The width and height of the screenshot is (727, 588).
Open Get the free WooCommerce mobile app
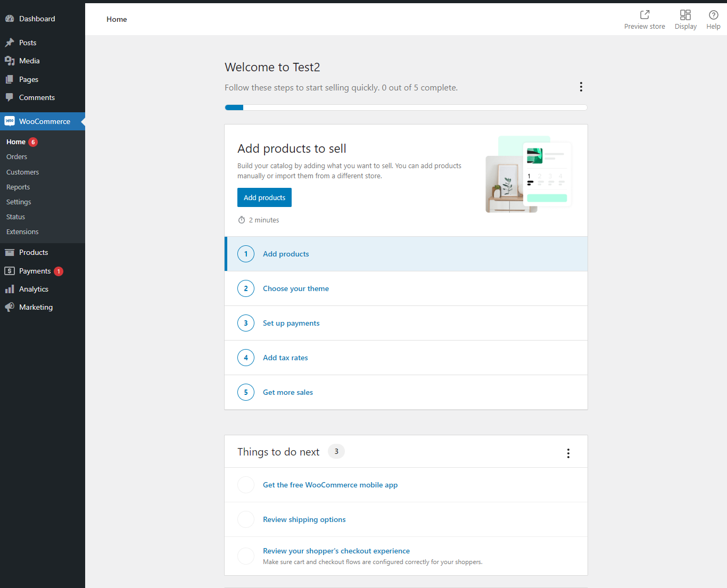[331, 485]
